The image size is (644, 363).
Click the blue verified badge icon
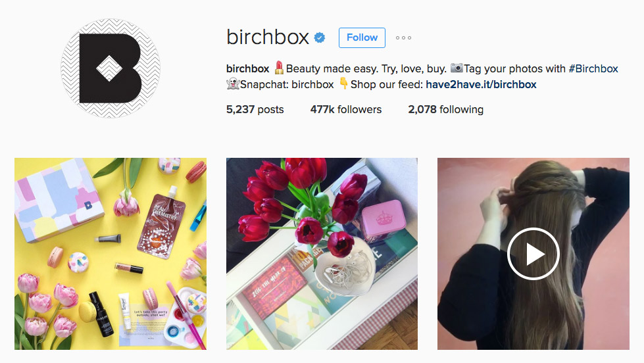tap(320, 37)
